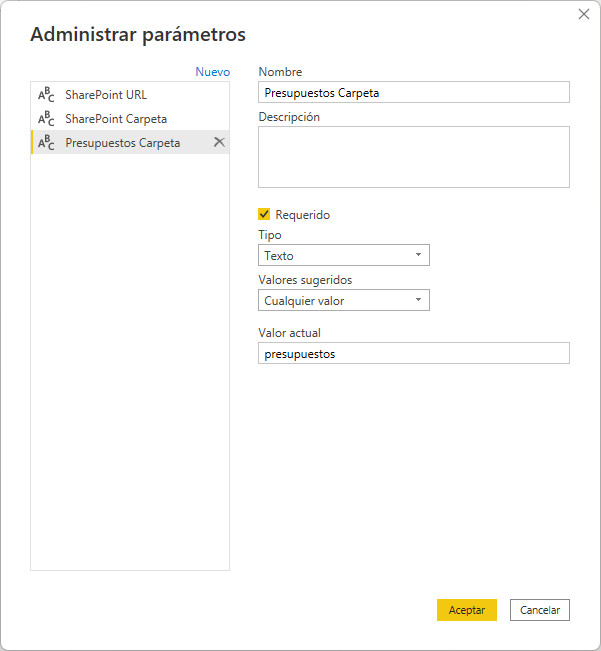Viewport: 601px width, 651px height.
Task: Toggle the Requerido checkbox
Action: (264, 214)
